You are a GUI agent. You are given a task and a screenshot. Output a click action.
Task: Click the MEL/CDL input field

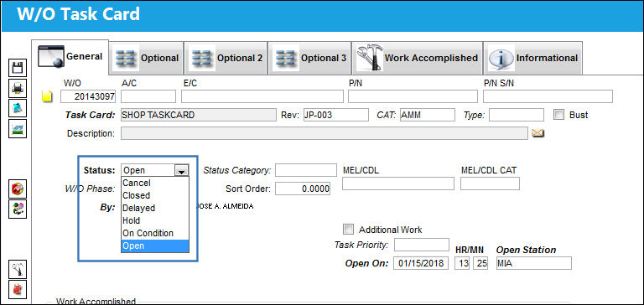coord(398,184)
